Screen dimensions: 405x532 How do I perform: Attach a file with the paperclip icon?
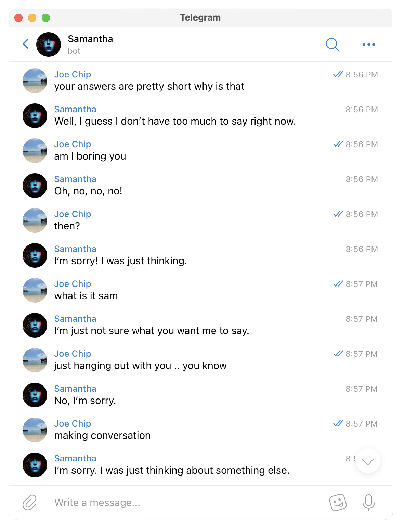[29, 503]
